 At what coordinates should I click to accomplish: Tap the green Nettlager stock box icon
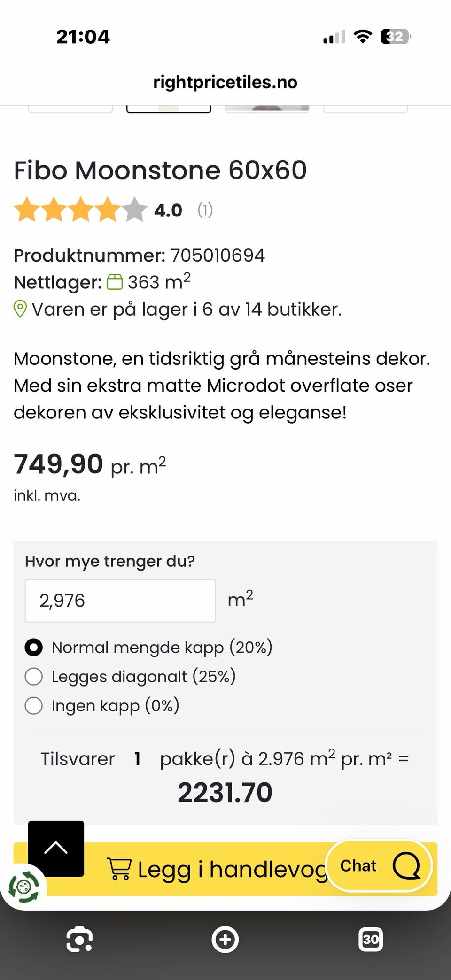(x=115, y=282)
